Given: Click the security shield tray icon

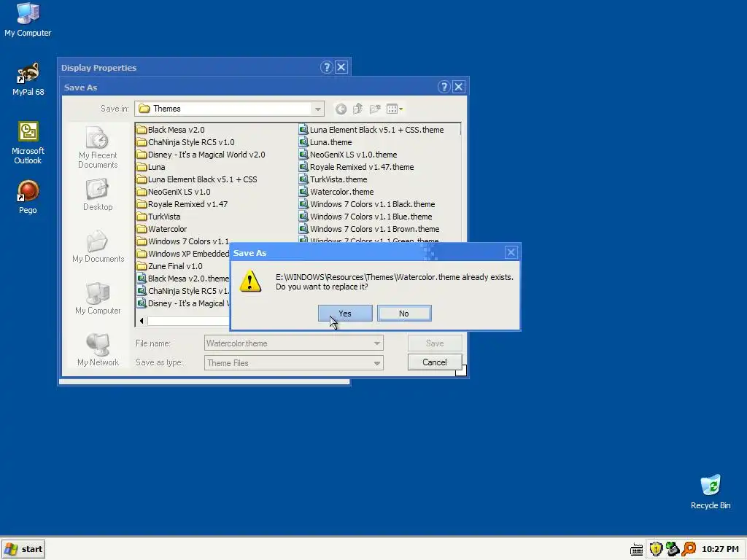Looking at the screenshot, I should 656,549.
